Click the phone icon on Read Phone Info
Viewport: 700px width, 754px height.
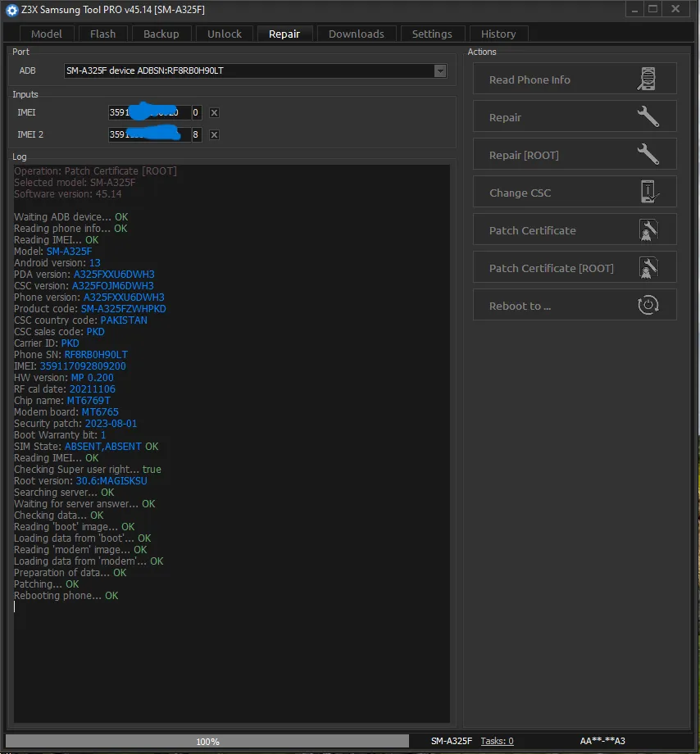pos(648,79)
